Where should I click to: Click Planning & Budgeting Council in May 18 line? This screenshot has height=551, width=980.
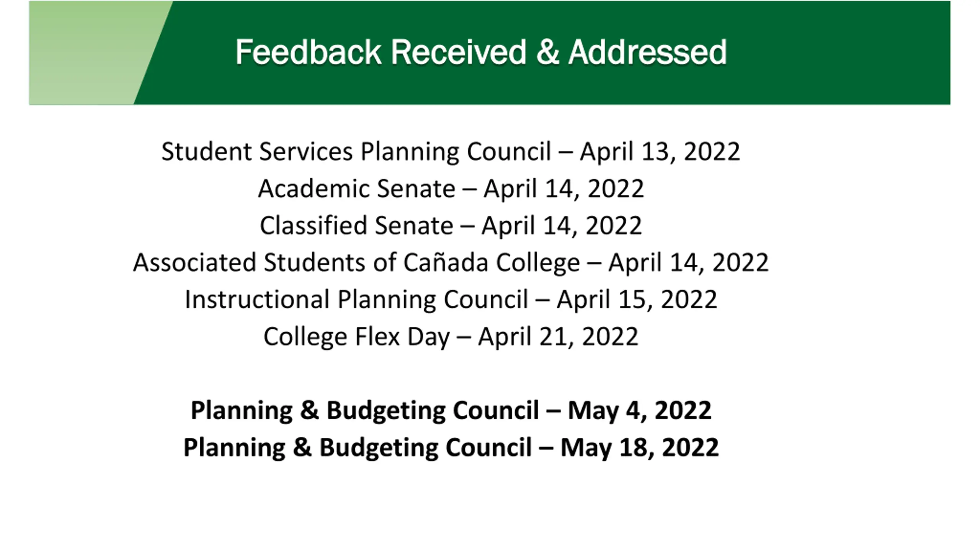(x=358, y=447)
